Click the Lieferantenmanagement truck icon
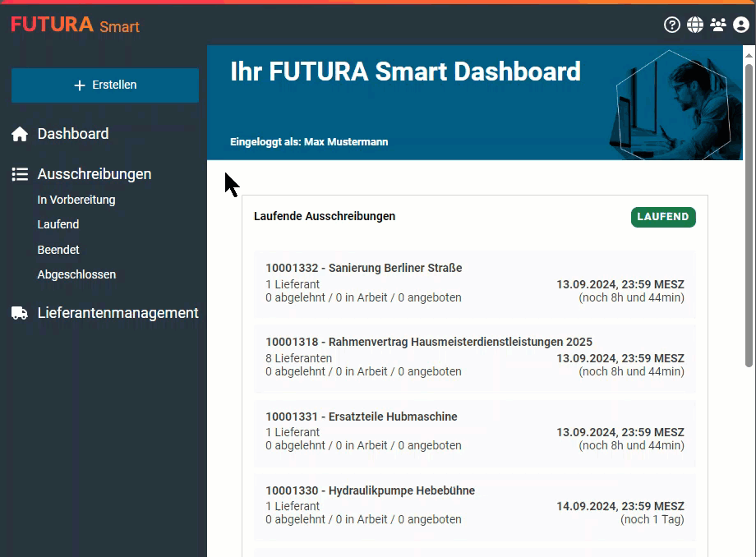 tap(20, 313)
